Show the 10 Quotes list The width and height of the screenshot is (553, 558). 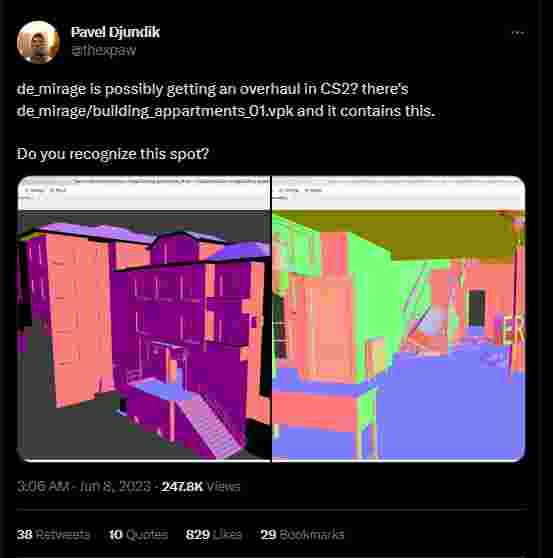[x=138, y=535]
